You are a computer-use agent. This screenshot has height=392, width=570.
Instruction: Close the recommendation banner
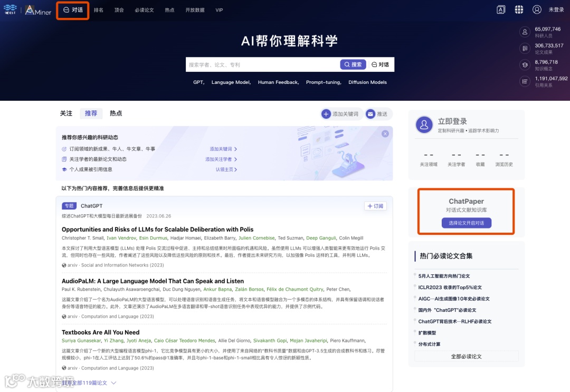(385, 133)
